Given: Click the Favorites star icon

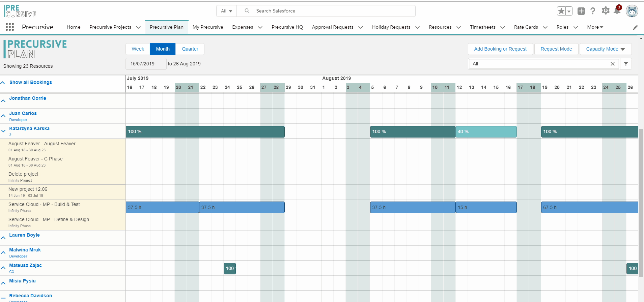Looking at the screenshot, I should (561, 11).
